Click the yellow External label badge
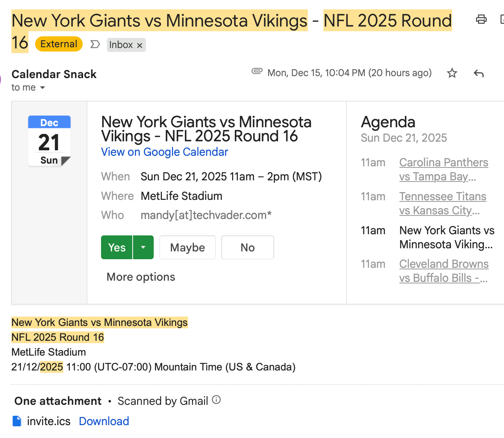The width and height of the screenshot is (504, 438). point(59,44)
